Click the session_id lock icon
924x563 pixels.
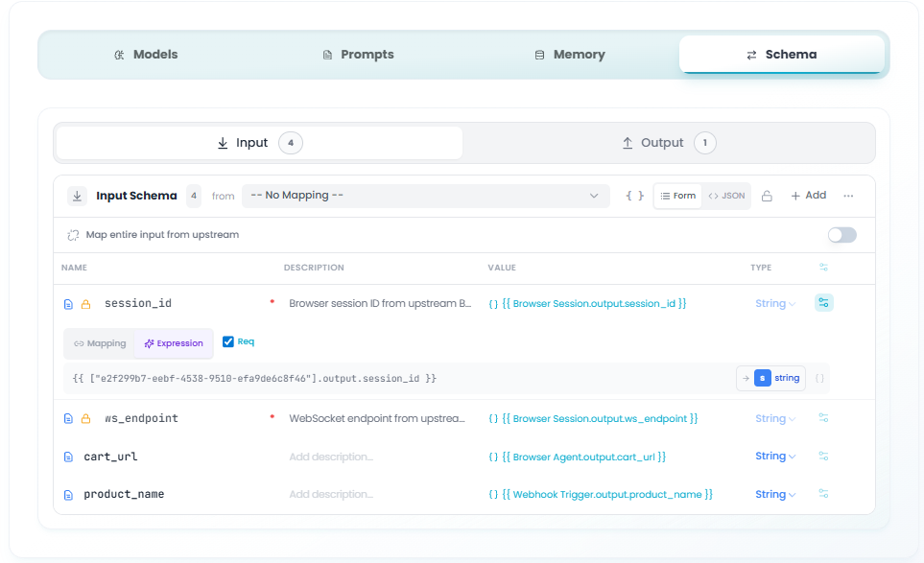[x=85, y=304]
